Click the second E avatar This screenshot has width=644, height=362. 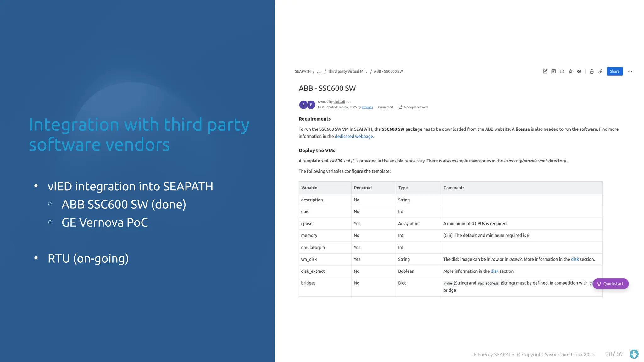[311, 105]
